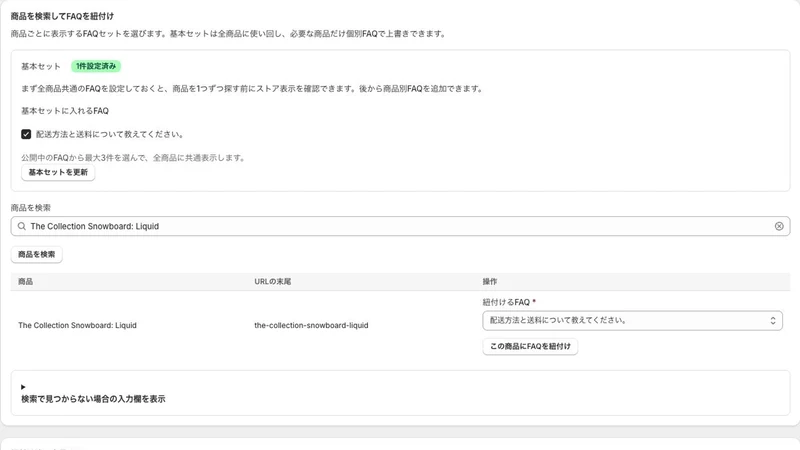Click the 操作 column header
800x450 pixels.
pos(490,282)
